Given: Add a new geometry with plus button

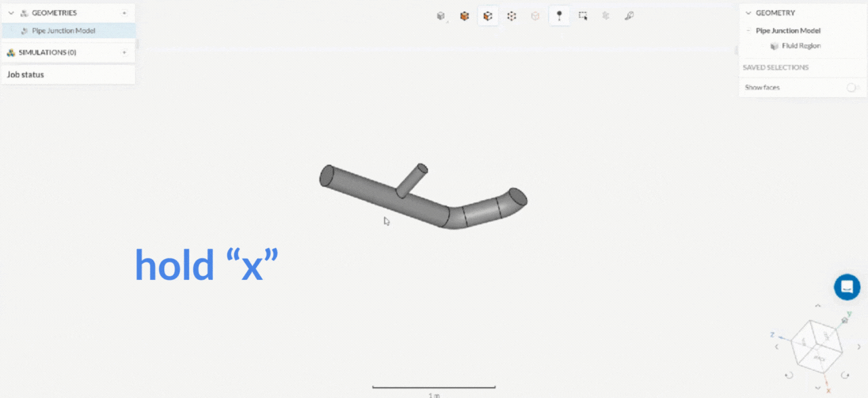Looking at the screenshot, I should 124,13.
